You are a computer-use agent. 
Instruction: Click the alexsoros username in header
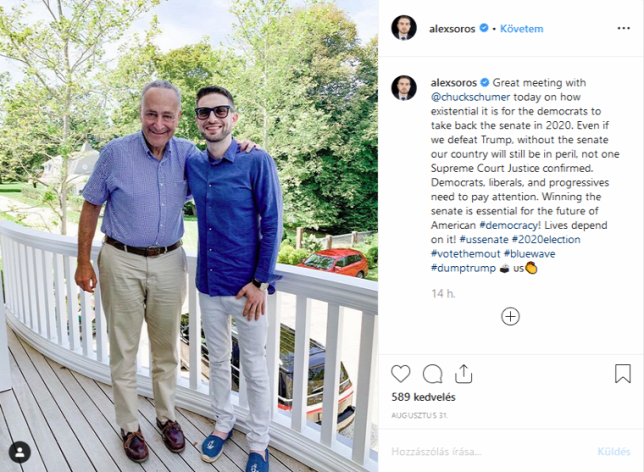pyautogui.click(x=452, y=29)
